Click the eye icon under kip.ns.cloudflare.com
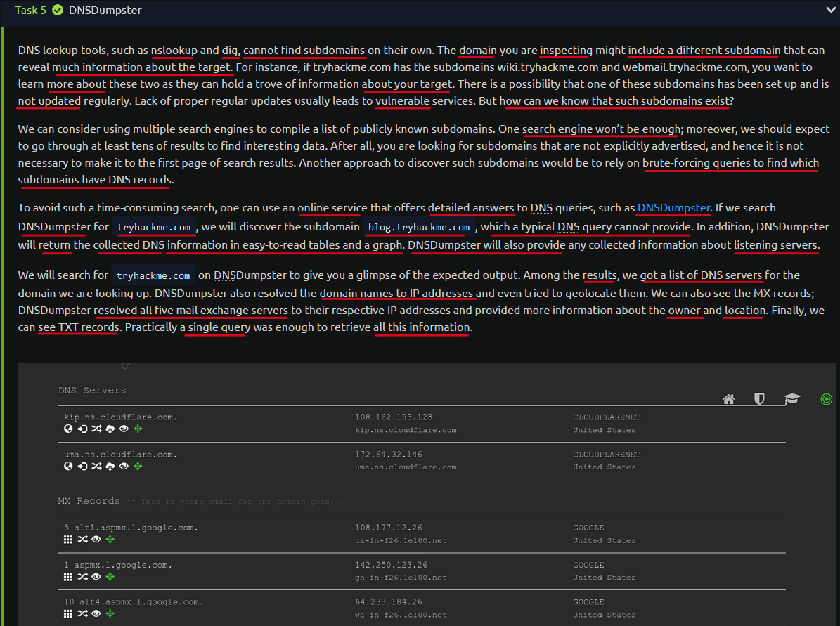 [x=124, y=429]
